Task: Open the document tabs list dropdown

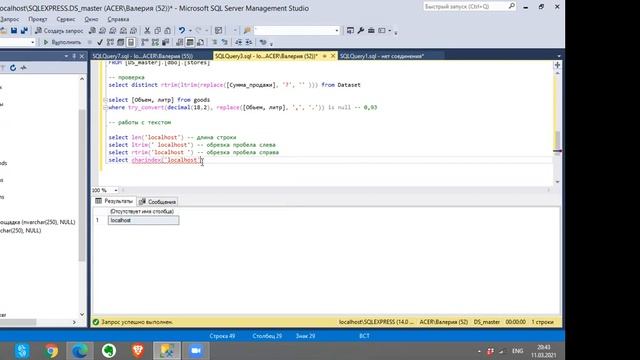Action: [558, 56]
